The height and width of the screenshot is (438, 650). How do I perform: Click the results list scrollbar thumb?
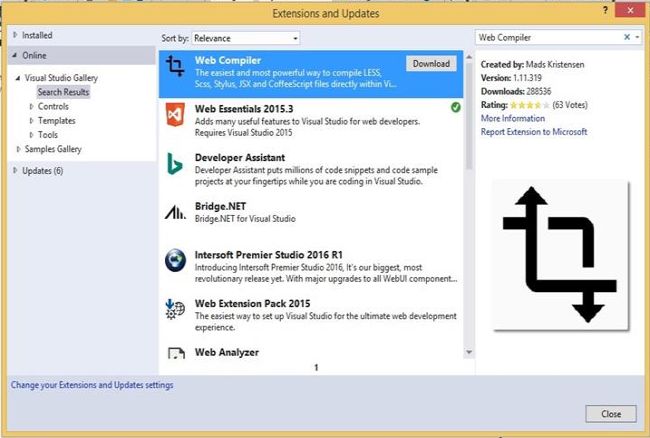click(x=469, y=116)
